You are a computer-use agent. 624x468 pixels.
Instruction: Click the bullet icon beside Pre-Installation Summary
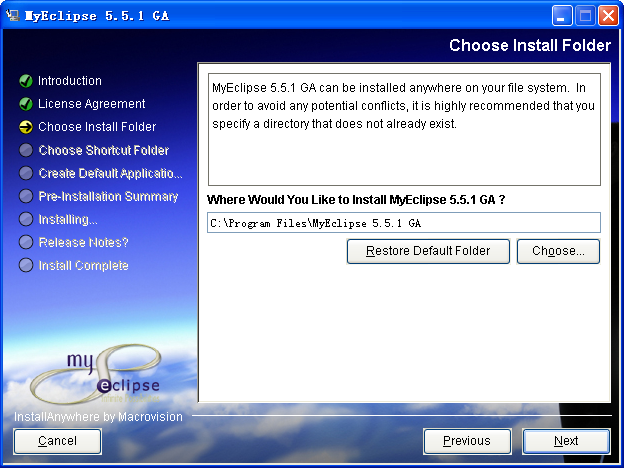[x=26, y=196]
